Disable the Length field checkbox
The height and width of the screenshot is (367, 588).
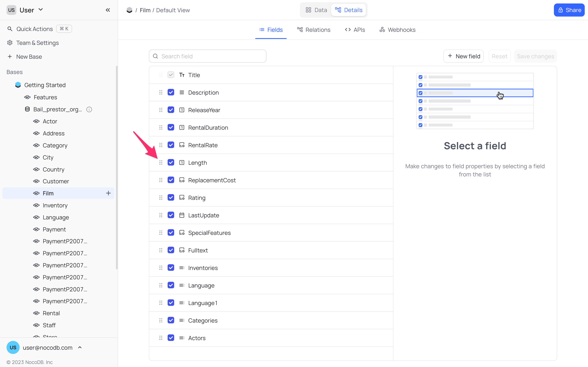click(171, 162)
